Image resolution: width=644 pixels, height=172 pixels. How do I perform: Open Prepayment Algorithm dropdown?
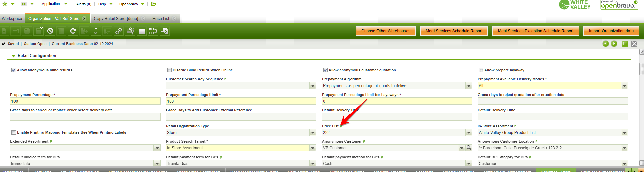[469, 86]
